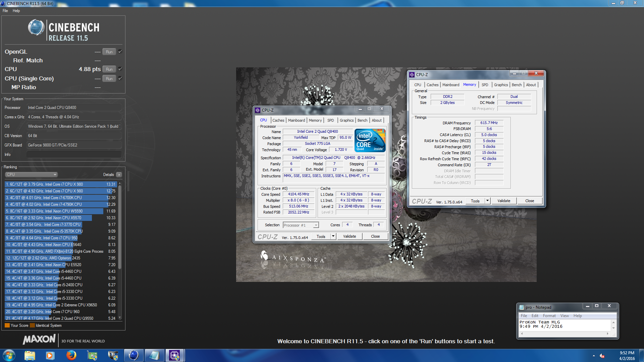
Task: Open Bench tab in CPU-Z CPU window
Action: click(362, 120)
